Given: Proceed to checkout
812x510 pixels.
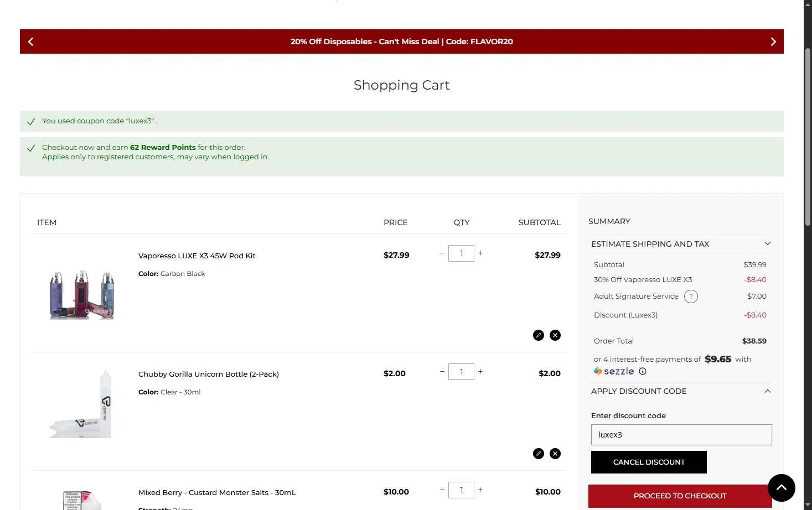Looking at the screenshot, I should click(680, 496).
